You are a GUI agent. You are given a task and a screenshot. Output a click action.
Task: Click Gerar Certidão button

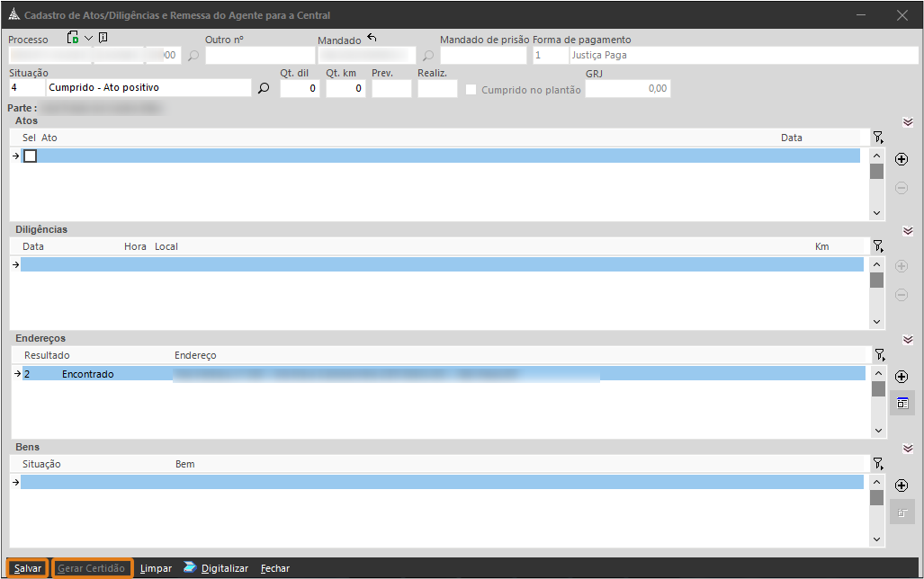coord(92,568)
